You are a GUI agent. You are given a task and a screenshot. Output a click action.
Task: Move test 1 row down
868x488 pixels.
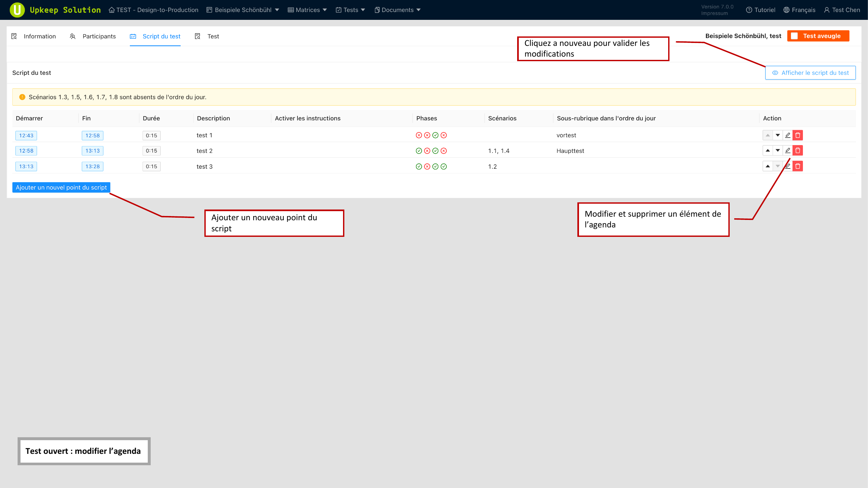click(778, 135)
